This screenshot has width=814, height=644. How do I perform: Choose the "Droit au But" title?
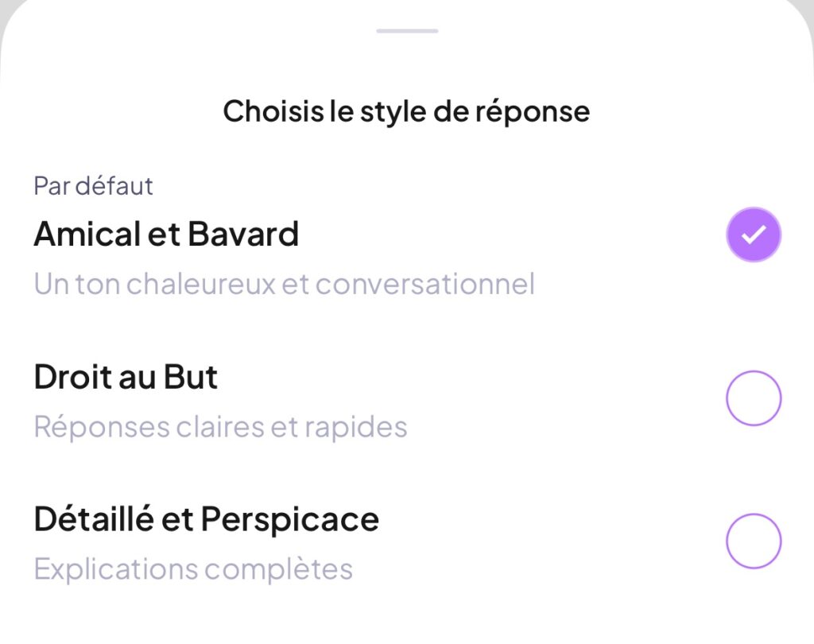click(x=126, y=377)
